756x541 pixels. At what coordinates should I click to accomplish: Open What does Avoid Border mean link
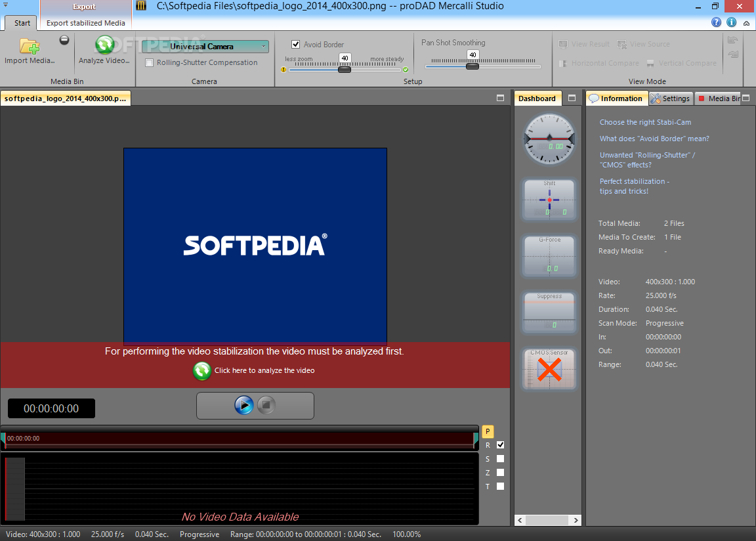click(654, 139)
